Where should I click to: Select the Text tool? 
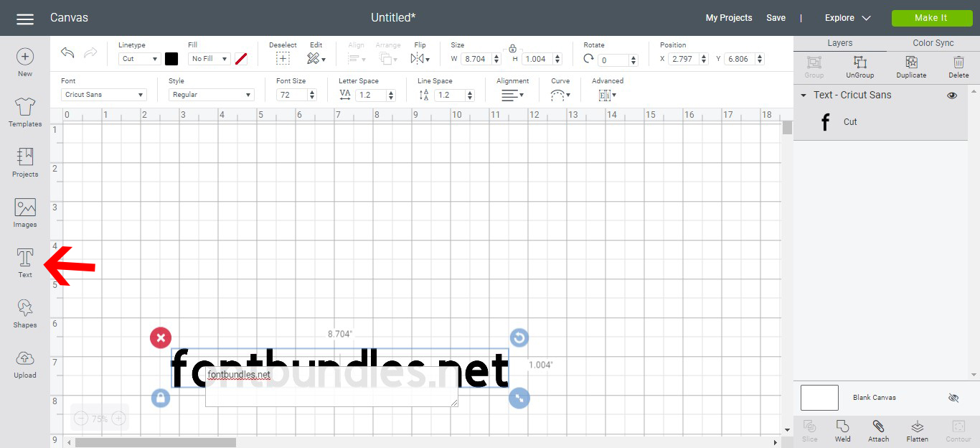(x=25, y=263)
